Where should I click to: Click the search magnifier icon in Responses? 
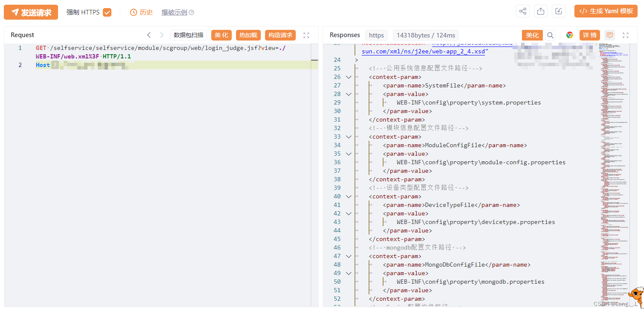click(551, 35)
